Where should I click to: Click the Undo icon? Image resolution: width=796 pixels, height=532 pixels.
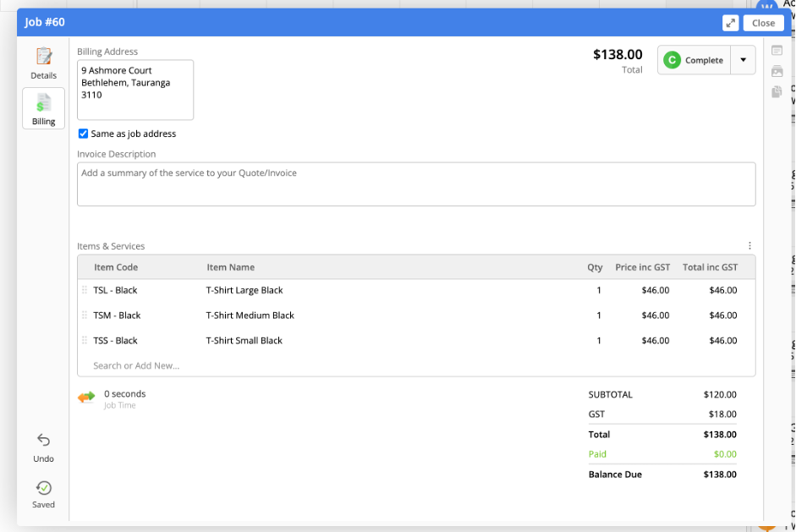pos(43,440)
